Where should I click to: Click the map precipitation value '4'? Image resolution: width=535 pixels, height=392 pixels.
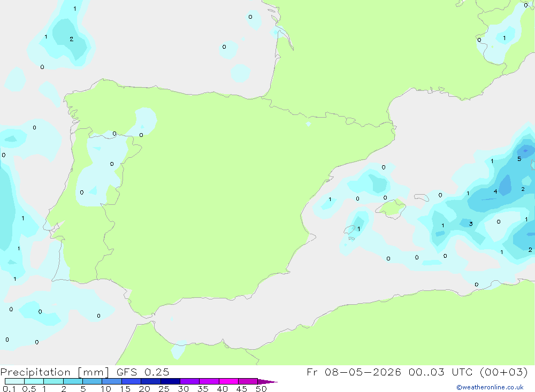pyautogui.click(x=495, y=191)
